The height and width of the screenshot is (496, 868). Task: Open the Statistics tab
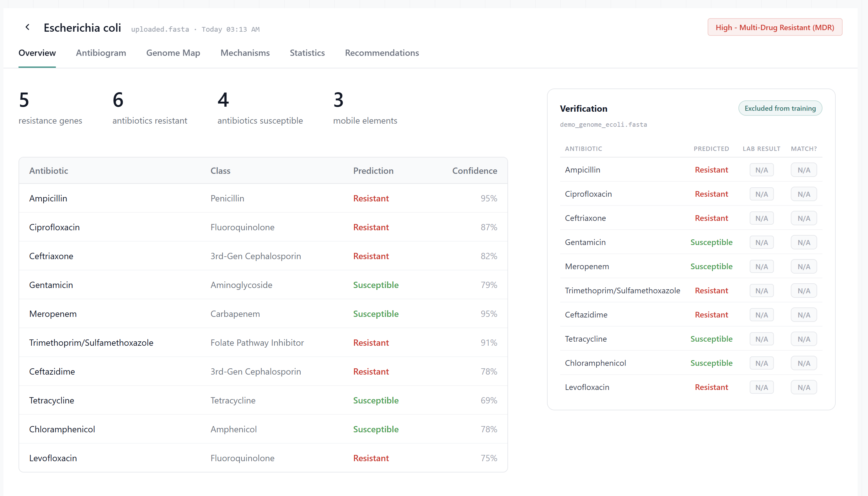[307, 53]
